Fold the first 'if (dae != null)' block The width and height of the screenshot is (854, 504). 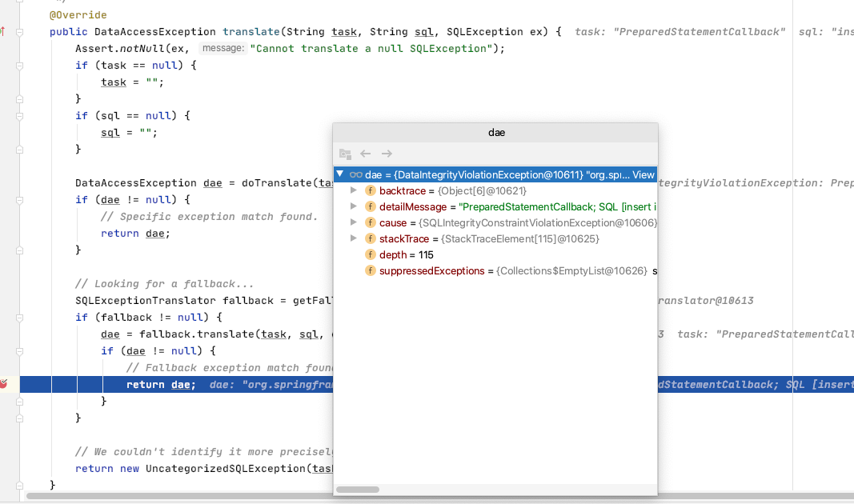[19, 200]
